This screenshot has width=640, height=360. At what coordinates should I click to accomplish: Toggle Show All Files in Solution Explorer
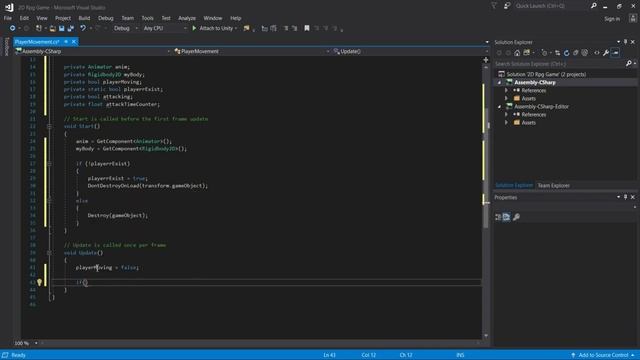pyautogui.click(x=584, y=53)
